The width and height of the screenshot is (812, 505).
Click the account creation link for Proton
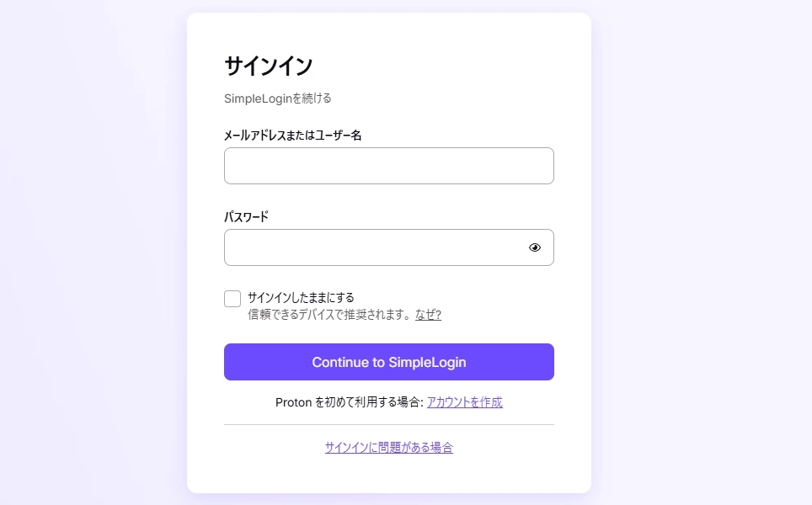pos(464,402)
